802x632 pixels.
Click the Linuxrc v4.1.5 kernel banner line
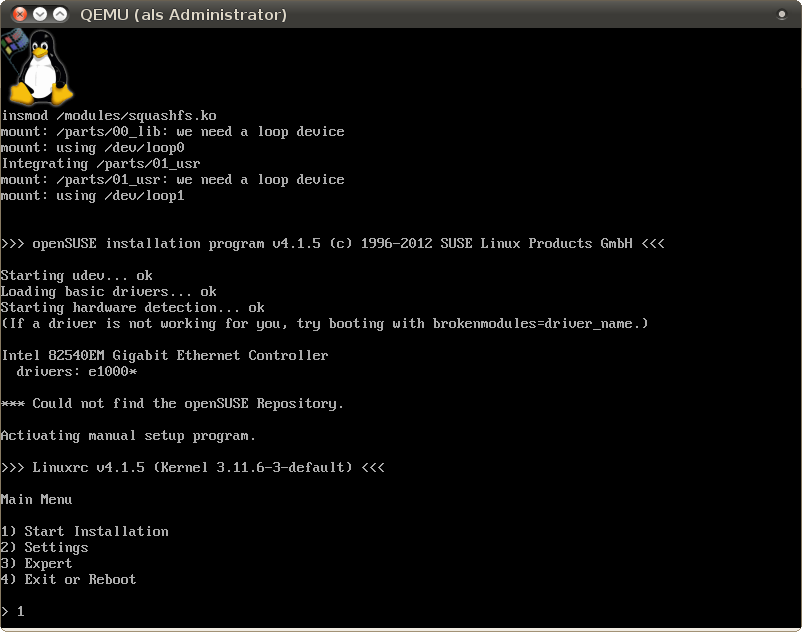(193, 467)
